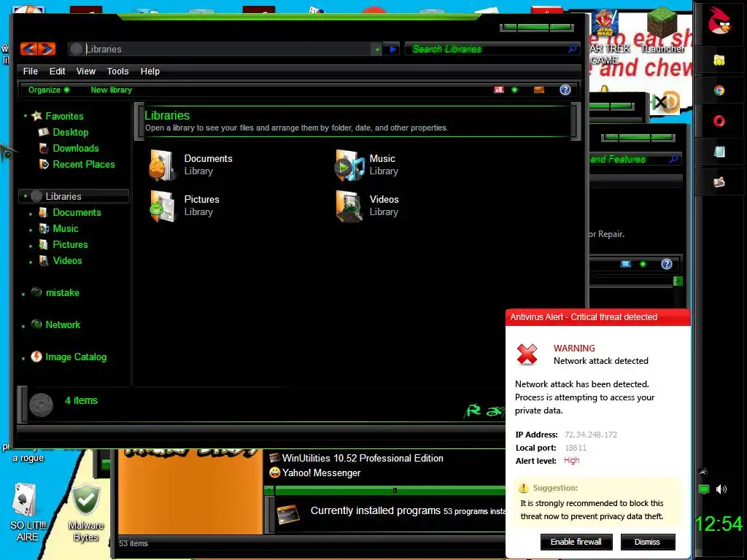The image size is (747, 560).
Task: Launch Angry Birds from the side taskbar
Action: pyautogui.click(x=719, y=22)
